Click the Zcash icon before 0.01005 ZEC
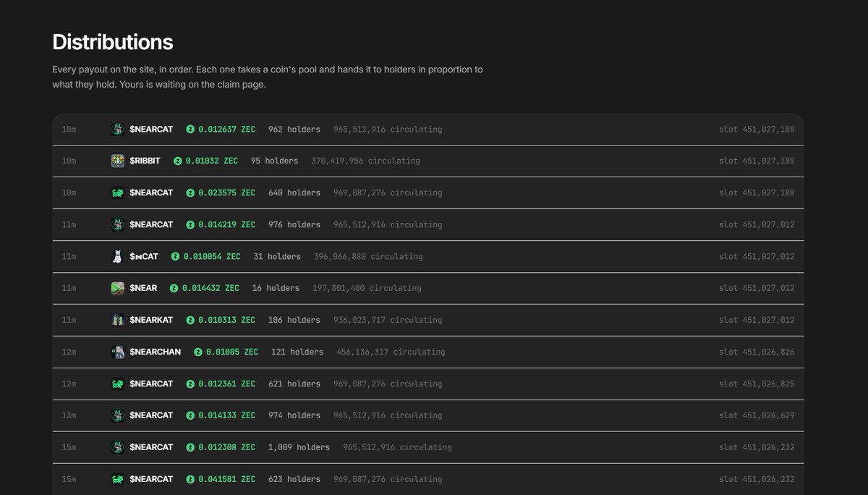 tap(198, 352)
